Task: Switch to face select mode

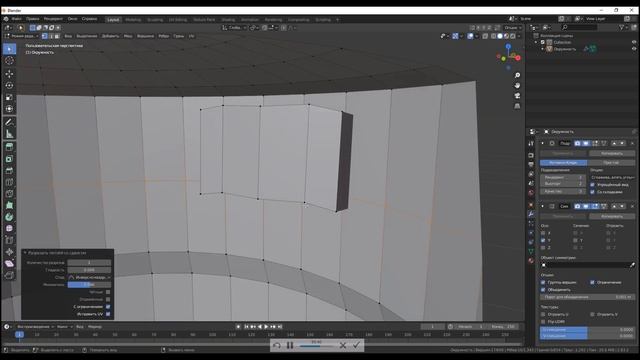Action: tap(57, 36)
